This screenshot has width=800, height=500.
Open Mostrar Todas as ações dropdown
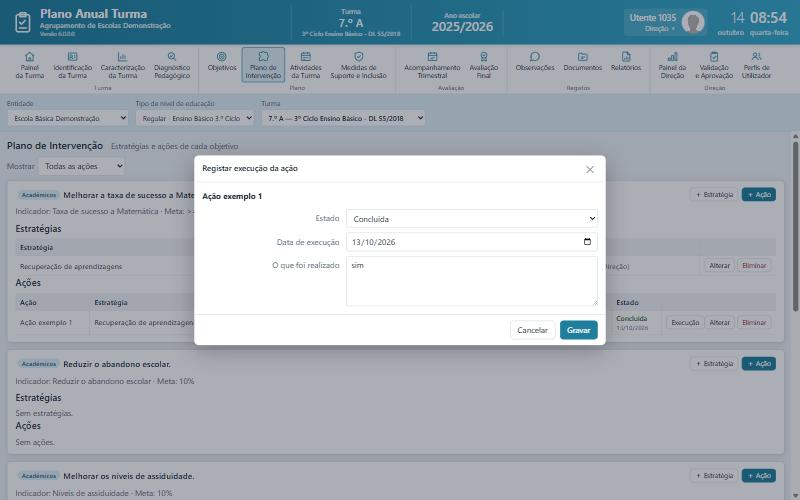[82, 166]
